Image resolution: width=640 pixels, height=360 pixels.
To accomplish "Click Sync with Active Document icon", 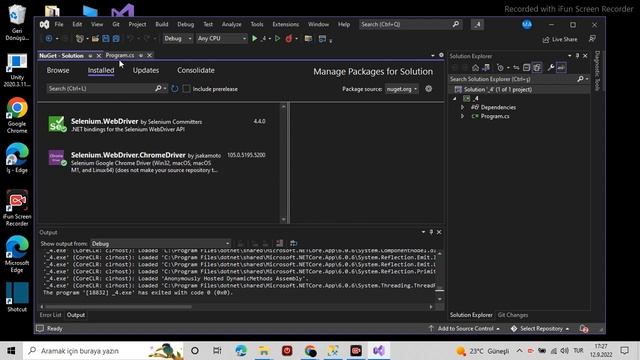I will click(516, 68).
